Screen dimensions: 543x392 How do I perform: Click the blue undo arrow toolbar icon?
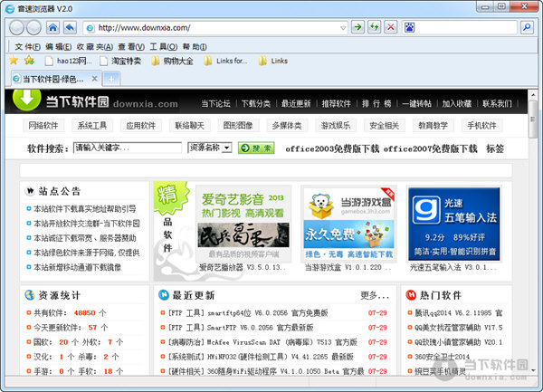70,27
